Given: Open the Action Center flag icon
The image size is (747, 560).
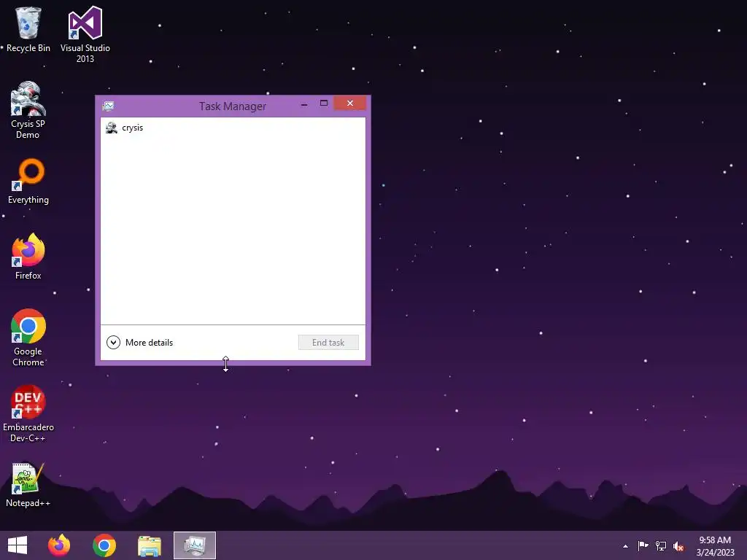Looking at the screenshot, I should (643, 546).
